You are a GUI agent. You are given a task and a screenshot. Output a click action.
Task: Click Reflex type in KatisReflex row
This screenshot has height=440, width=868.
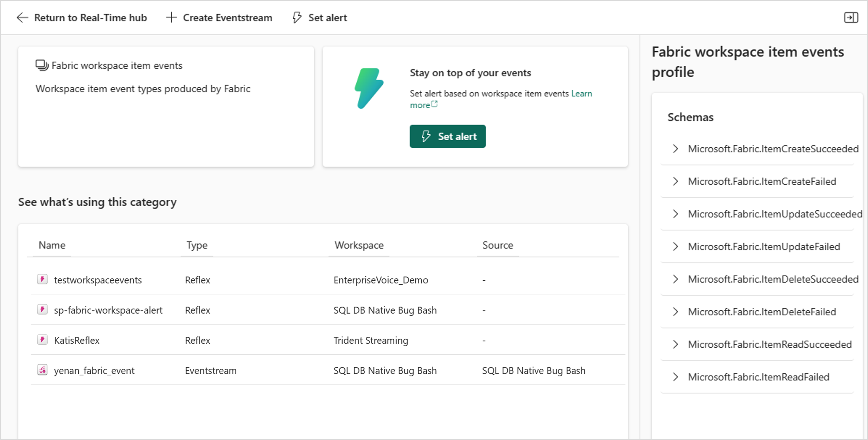click(x=197, y=340)
